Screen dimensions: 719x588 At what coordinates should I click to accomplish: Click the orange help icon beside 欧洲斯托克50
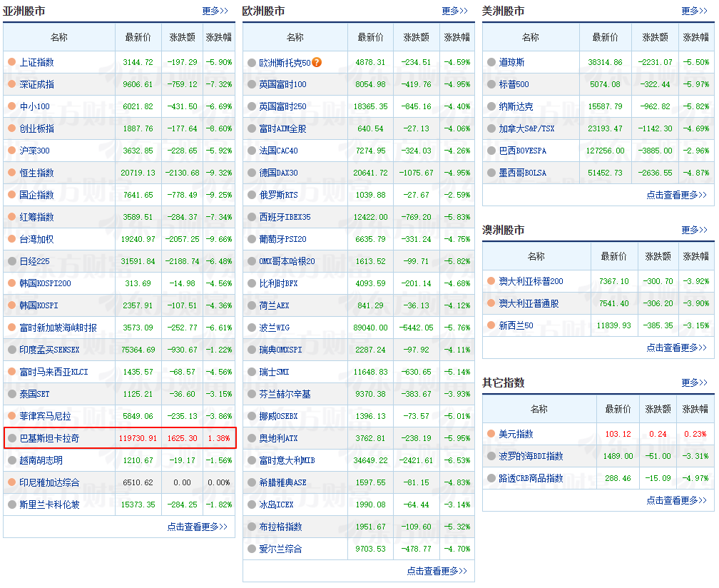coord(317,62)
